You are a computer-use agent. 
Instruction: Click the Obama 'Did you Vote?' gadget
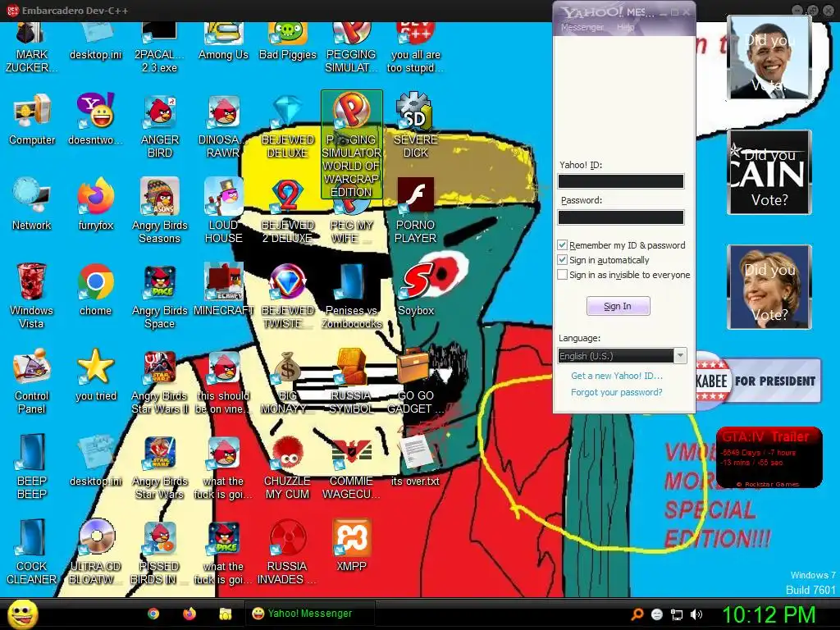coord(769,58)
